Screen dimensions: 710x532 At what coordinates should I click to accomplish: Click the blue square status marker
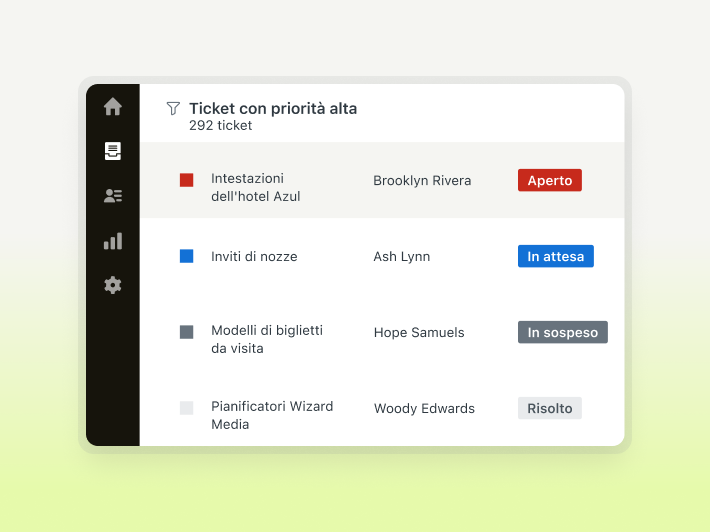click(x=186, y=256)
